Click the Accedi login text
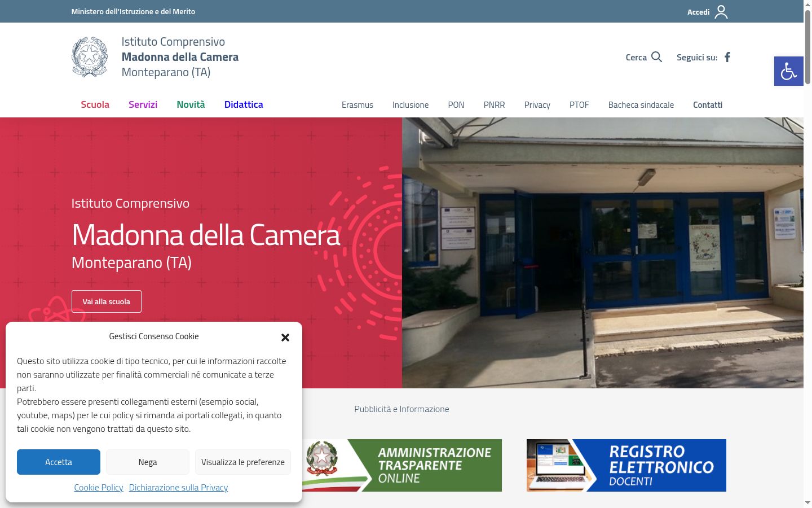Screen dimensions: 812x508 tap(698, 12)
